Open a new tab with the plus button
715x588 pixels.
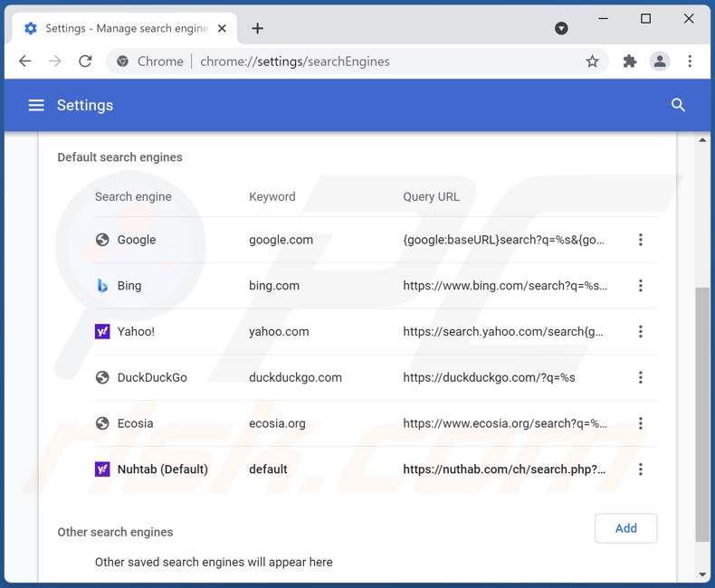[257, 28]
